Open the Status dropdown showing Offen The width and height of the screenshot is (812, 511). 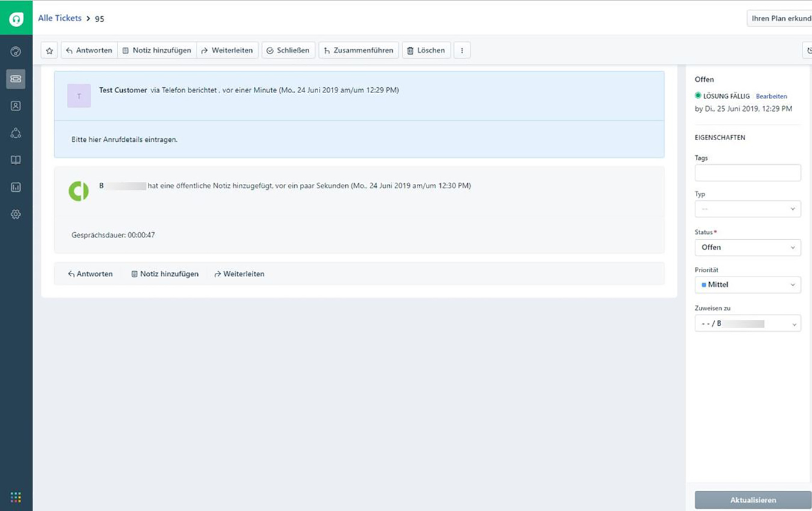coord(747,247)
